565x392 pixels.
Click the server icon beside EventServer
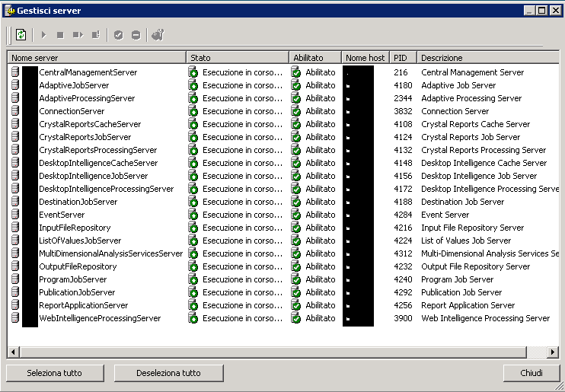15,215
